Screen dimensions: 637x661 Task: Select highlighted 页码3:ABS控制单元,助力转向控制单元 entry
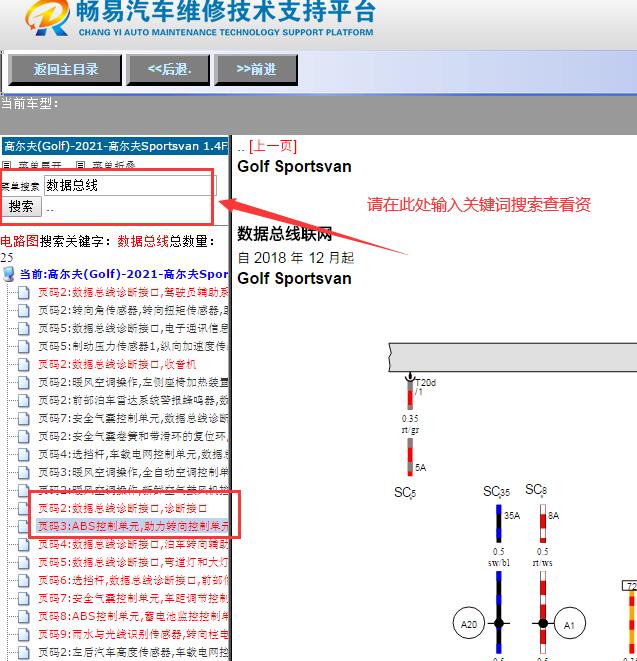pyautogui.click(x=133, y=526)
